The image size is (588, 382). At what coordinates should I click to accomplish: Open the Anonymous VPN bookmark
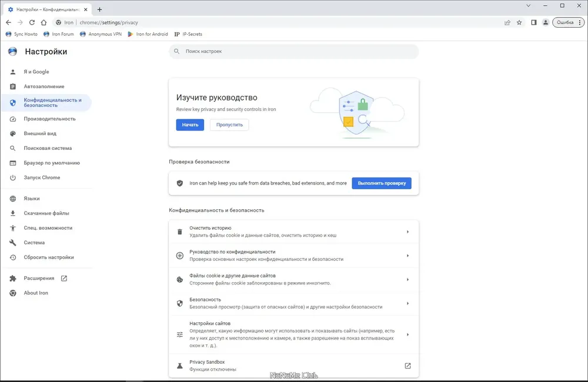101,34
